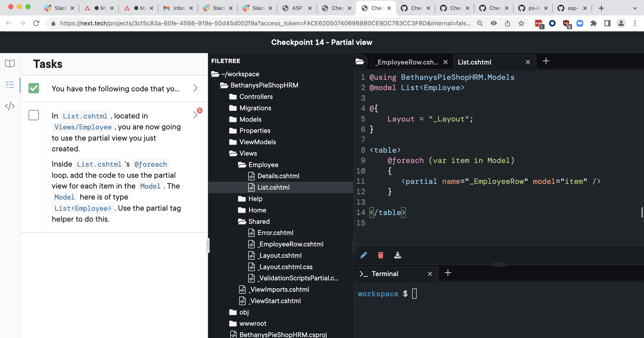This screenshot has height=338, width=644.
Task: Click the pencil edit icon below the editor
Action: [x=364, y=255]
